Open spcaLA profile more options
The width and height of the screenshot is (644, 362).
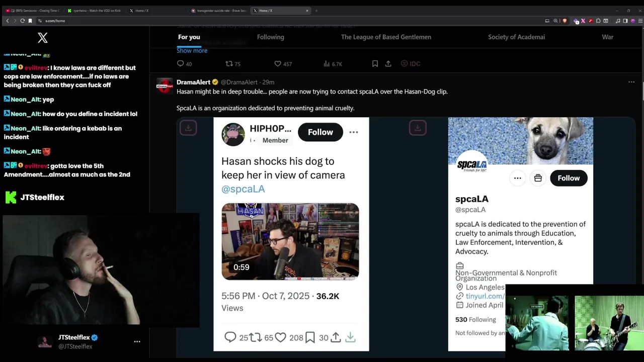[517, 178]
